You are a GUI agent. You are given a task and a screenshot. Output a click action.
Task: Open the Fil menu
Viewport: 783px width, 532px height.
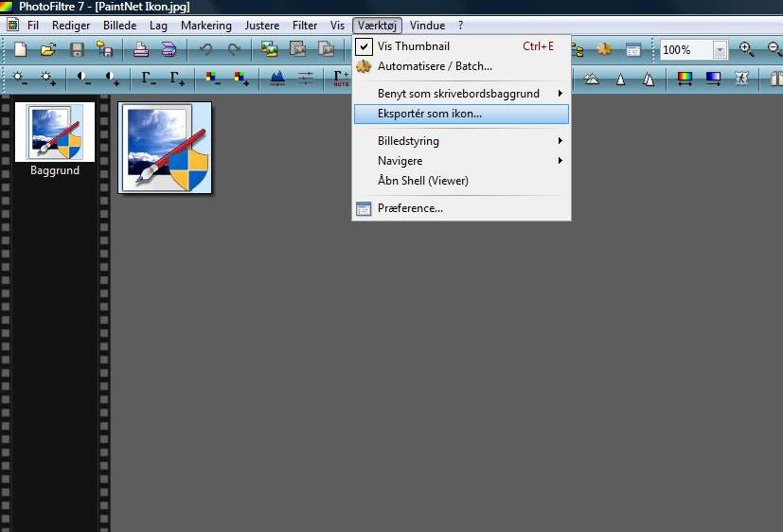click(33, 25)
